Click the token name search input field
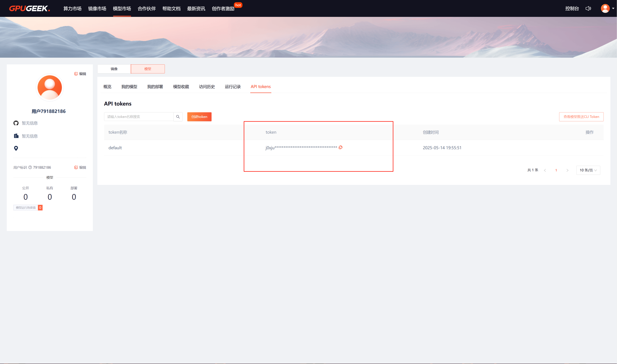This screenshot has height=364, width=617. coord(139,117)
